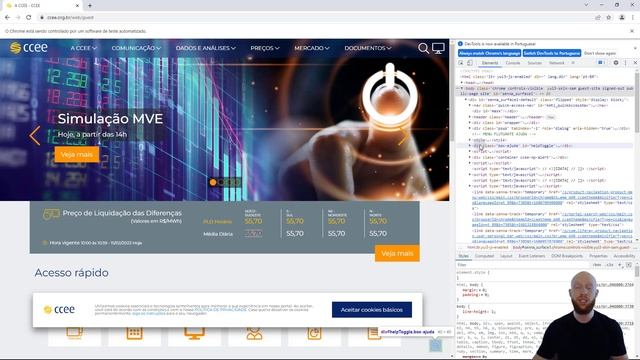Open the Layout tab
This screenshot has width=640, height=360.
[506, 256]
